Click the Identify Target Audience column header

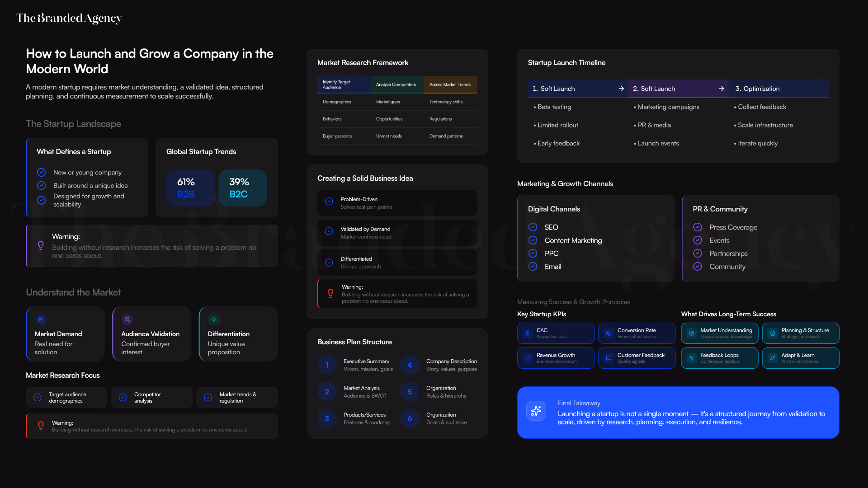tap(344, 84)
